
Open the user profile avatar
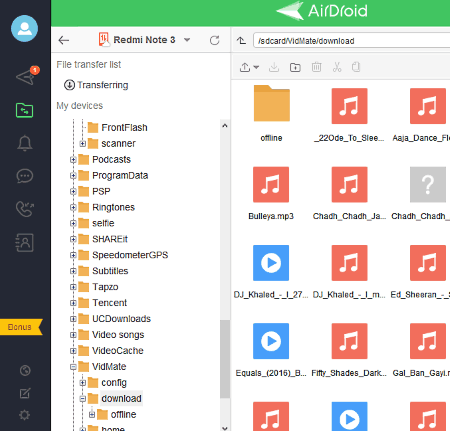24,28
